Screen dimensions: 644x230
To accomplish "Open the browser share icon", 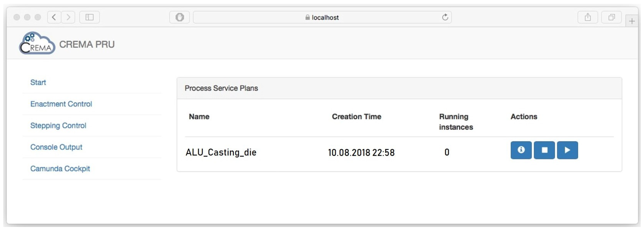I will point(588,17).
